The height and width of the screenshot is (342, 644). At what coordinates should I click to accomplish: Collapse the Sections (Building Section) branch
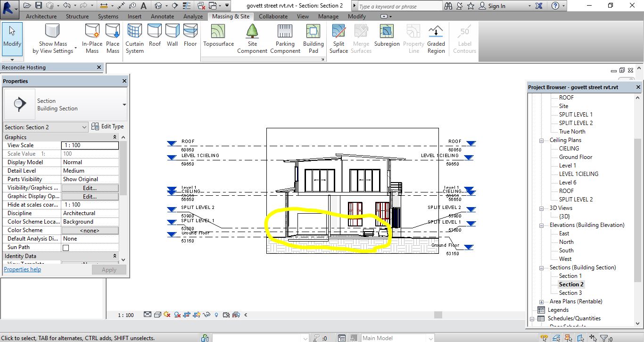click(542, 267)
